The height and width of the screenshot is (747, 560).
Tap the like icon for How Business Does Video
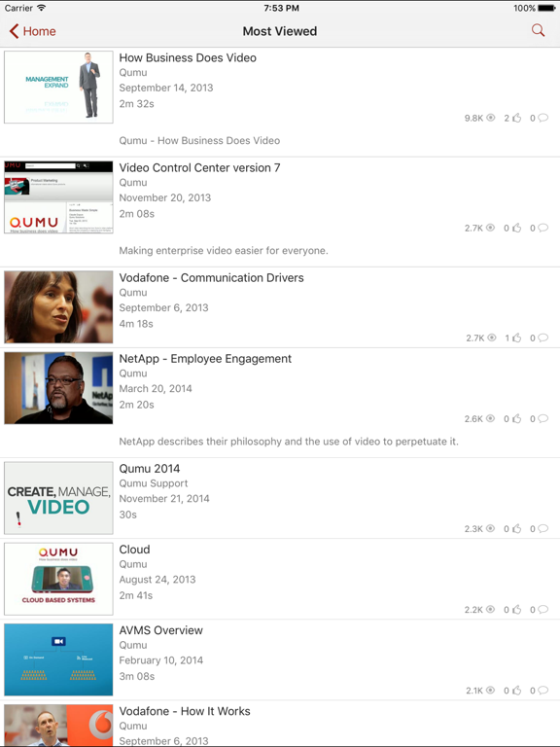click(516, 118)
